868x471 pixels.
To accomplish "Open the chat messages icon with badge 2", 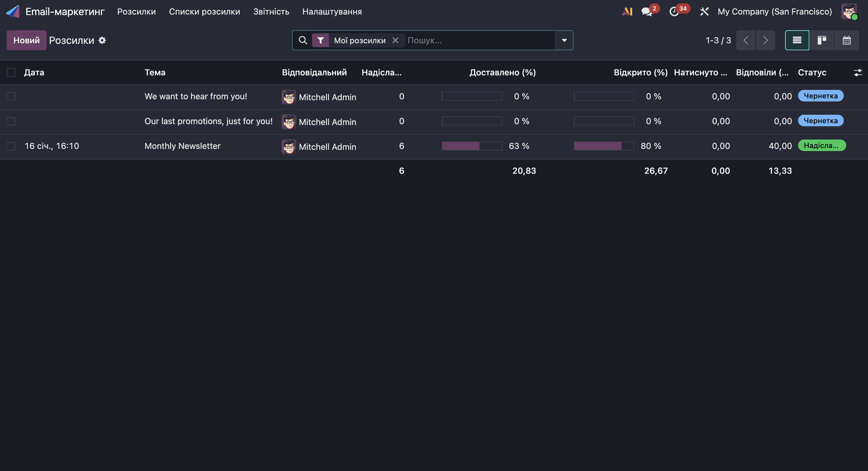I will pos(647,12).
